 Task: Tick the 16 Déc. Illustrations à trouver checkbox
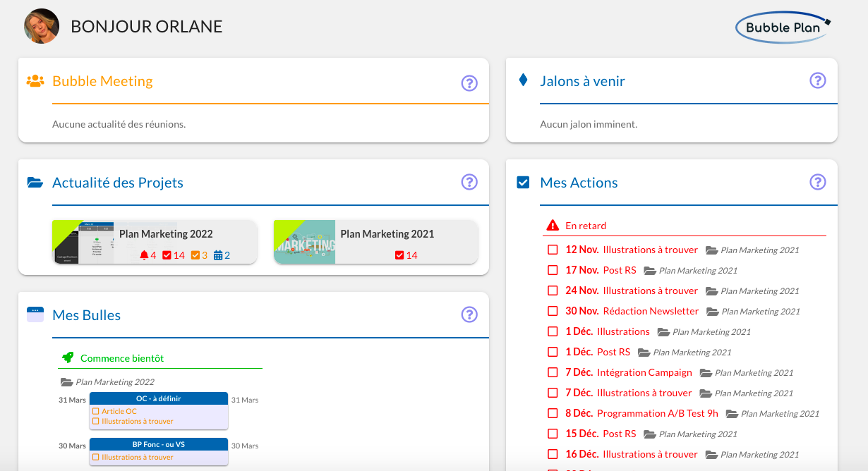[x=553, y=454]
